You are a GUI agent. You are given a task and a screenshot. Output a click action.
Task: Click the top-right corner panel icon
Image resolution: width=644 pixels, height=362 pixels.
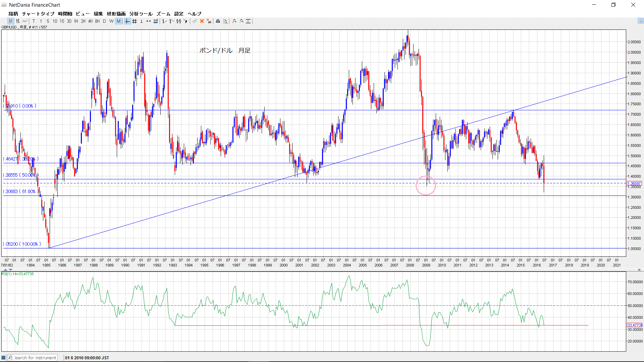point(641,21)
